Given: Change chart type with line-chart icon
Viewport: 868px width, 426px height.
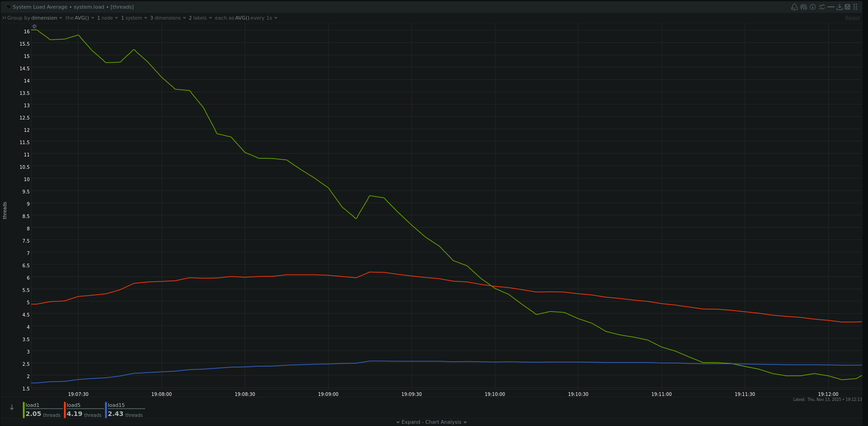Looking at the screenshot, I should coord(822,7).
